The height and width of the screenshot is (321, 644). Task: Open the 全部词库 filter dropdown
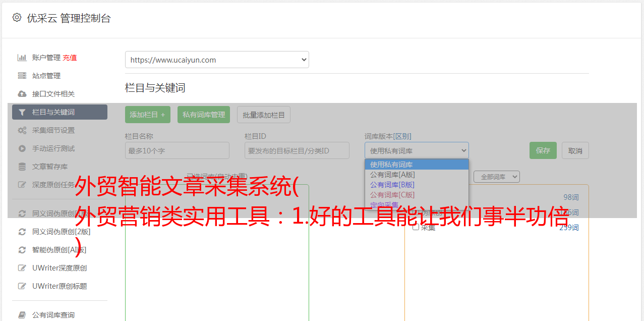coord(496,177)
